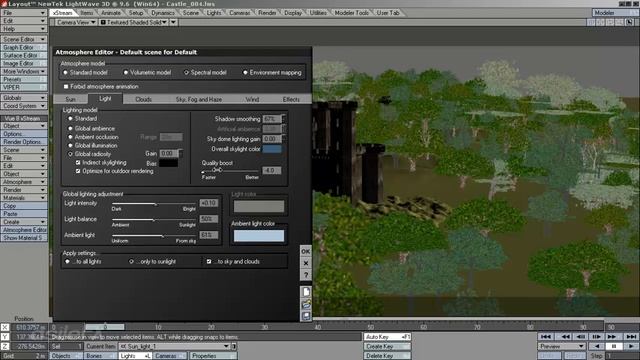The image size is (640, 360).
Task: Click the Z axis toggle button
Action: pos(5,346)
